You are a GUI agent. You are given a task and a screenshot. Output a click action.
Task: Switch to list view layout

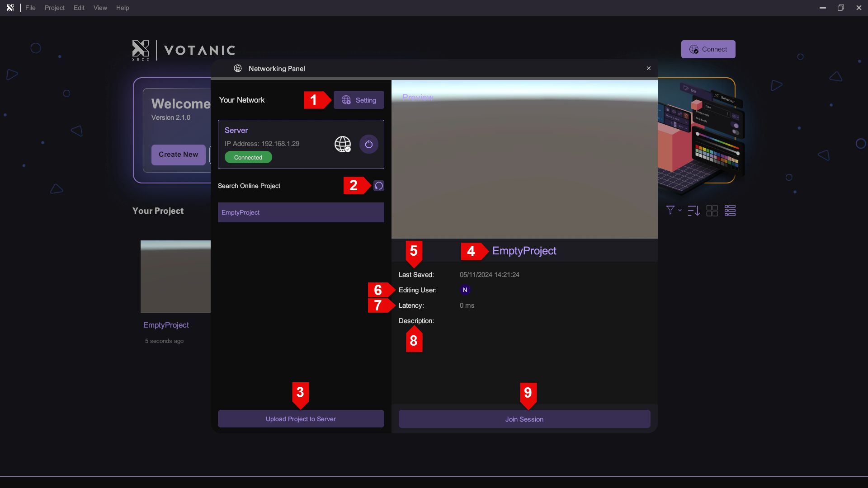[x=730, y=211]
